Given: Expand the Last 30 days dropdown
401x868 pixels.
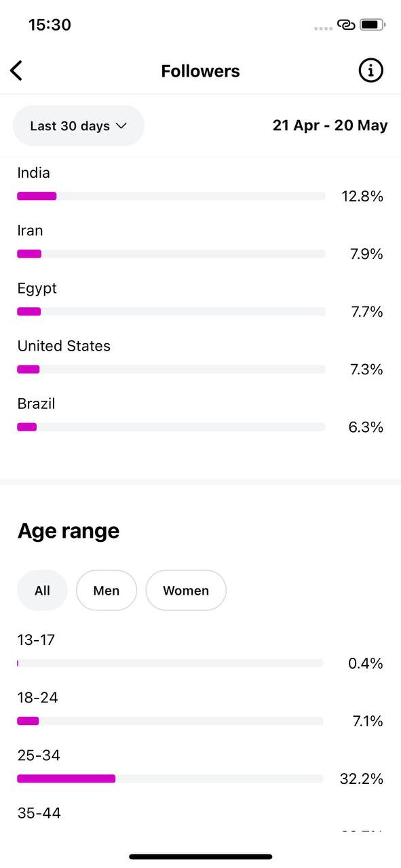Looking at the screenshot, I should 79,125.
